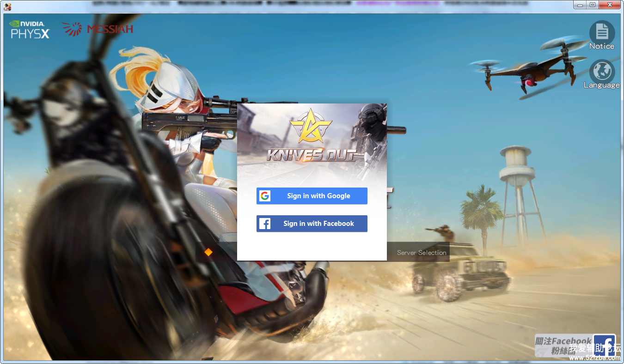Click the Facebook fan page icon
Screen dimensions: 624x364
point(604,346)
